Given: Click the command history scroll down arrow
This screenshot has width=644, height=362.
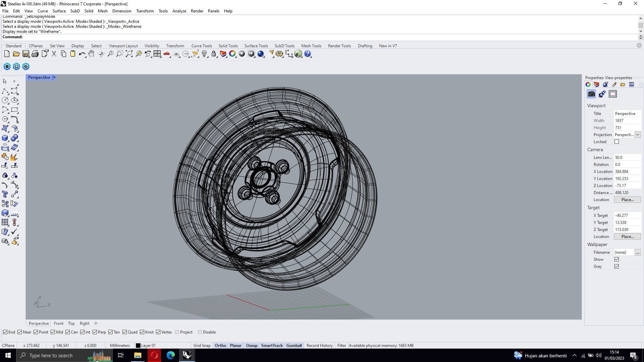Looking at the screenshot, I should (x=641, y=31).
